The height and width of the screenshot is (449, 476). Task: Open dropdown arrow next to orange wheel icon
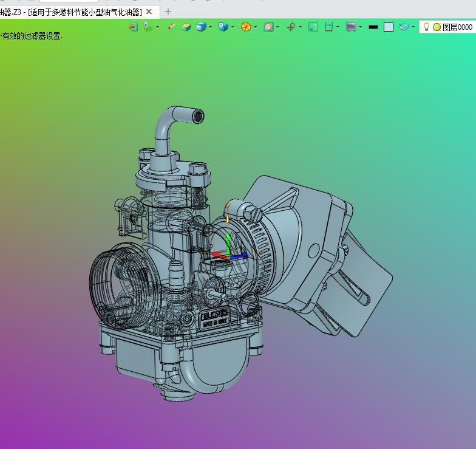(255, 27)
